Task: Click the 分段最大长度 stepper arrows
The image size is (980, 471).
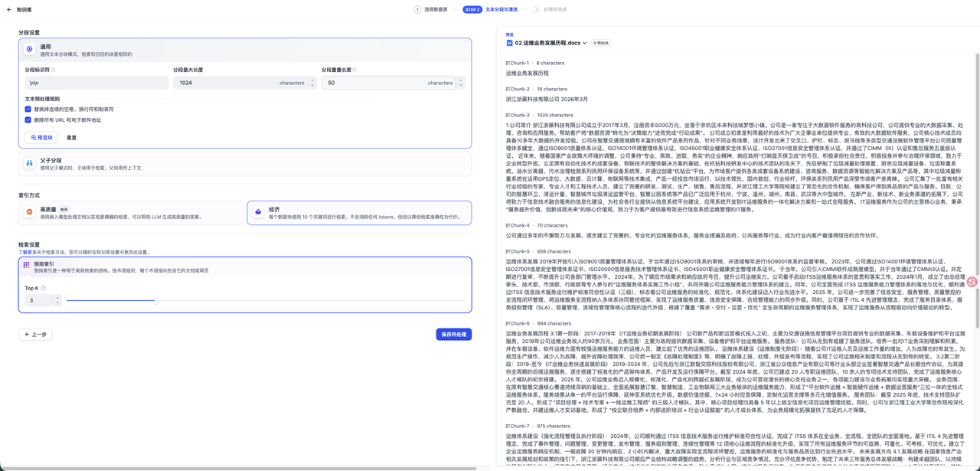Action: pyautogui.click(x=312, y=83)
